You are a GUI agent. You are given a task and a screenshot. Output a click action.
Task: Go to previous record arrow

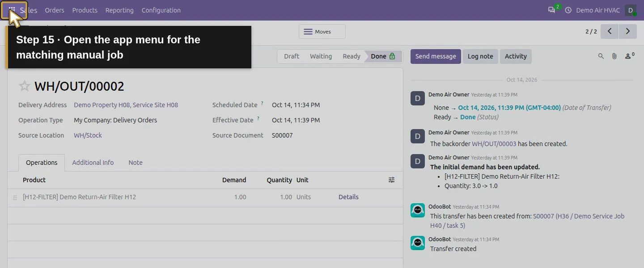pyautogui.click(x=610, y=31)
